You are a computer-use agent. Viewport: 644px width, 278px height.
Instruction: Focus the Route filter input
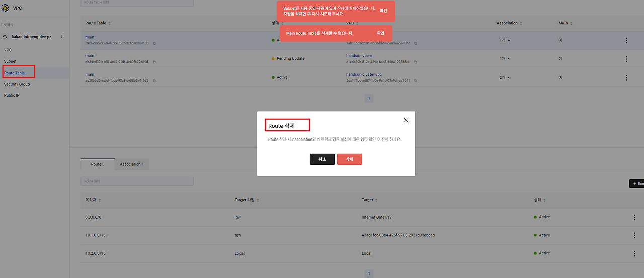pos(137,181)
